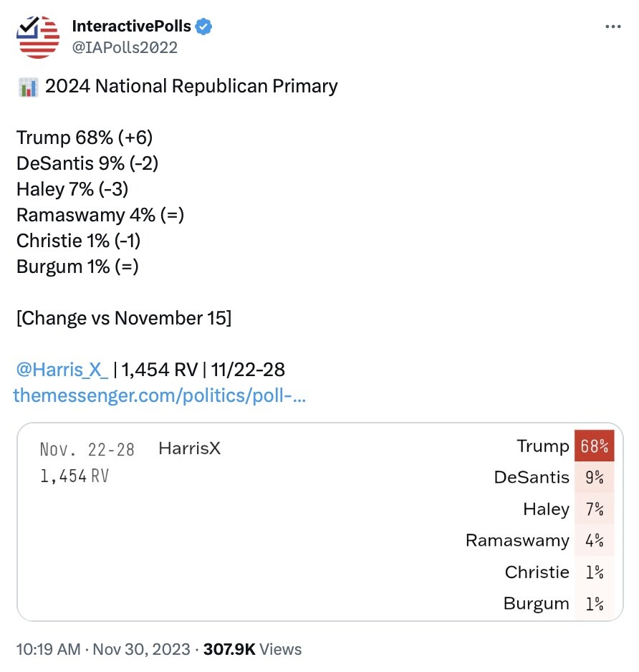Click the 2024 National Republican Primary heading
639x672 pixels.
[x=191, y=86]
